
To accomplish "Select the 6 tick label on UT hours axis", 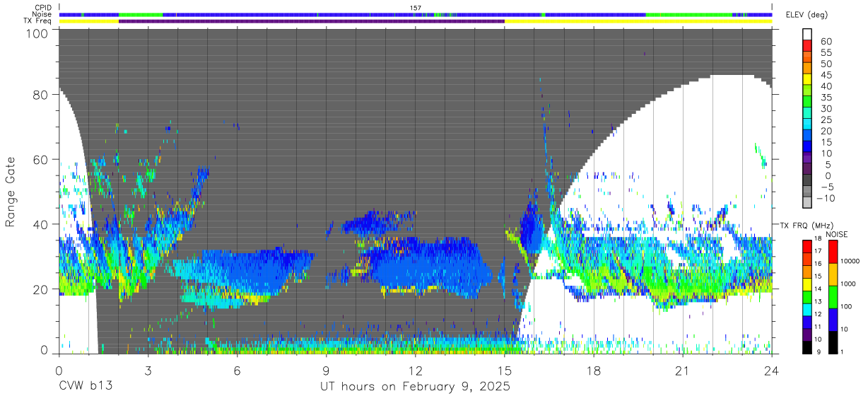I will click(x=237, y=370).
